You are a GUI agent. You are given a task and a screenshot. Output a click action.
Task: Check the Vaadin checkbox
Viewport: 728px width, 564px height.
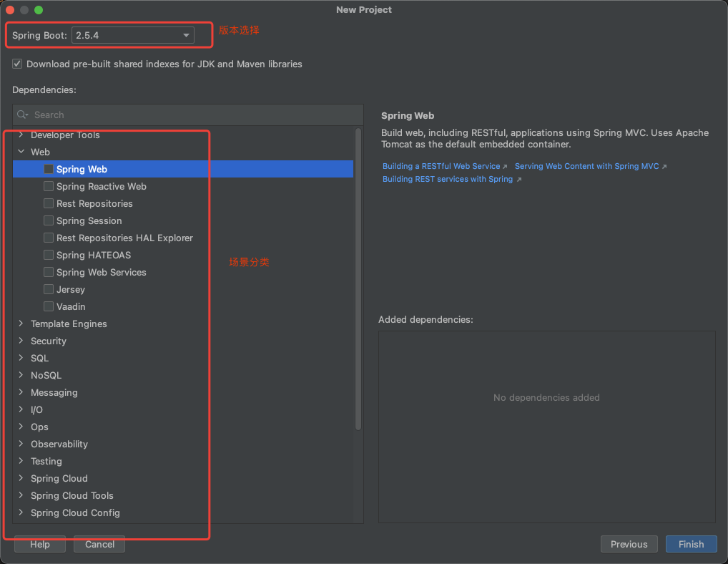click(49, 306)
